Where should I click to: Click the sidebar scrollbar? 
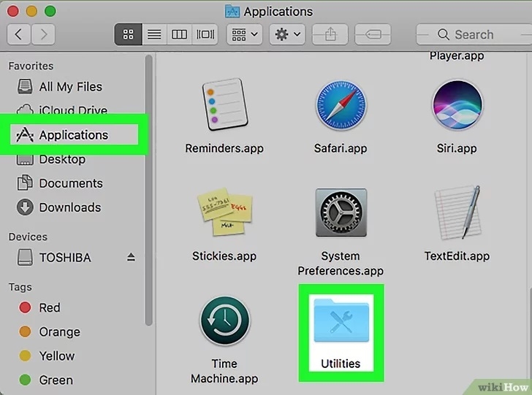pyautogui.click(x=148, y=190)
